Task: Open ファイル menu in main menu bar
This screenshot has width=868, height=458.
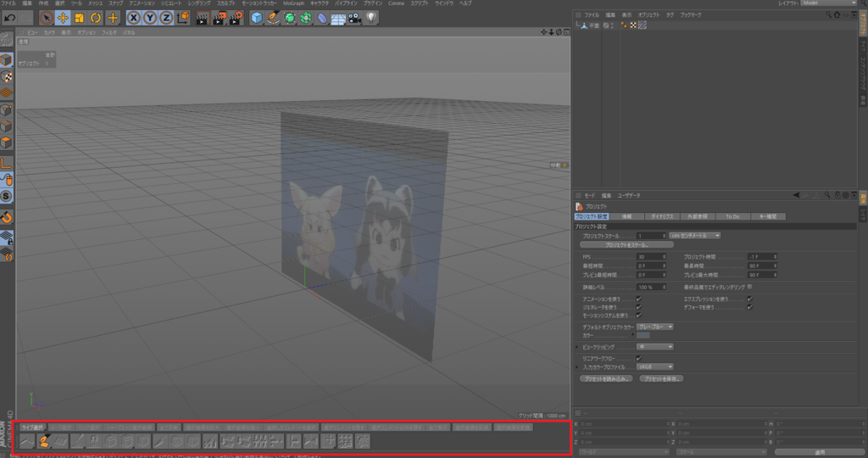Action: (x=8, y=3)
